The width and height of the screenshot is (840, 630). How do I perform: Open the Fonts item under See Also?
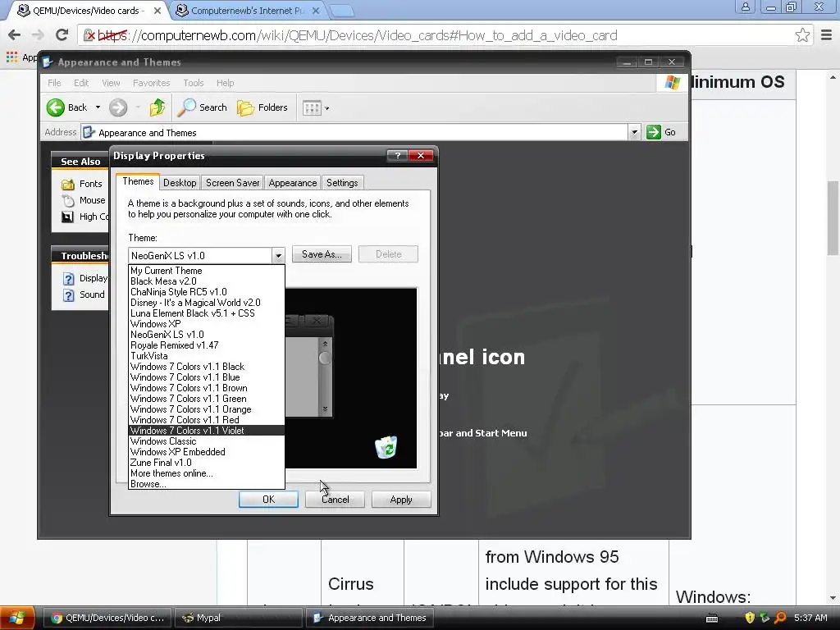(82, 184)
